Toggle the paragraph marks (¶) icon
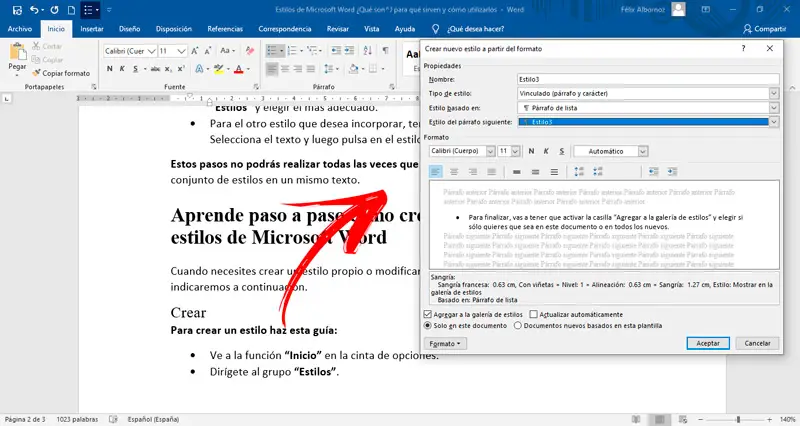Viewport: 800px width, 426px height. [x=385, y=49]
